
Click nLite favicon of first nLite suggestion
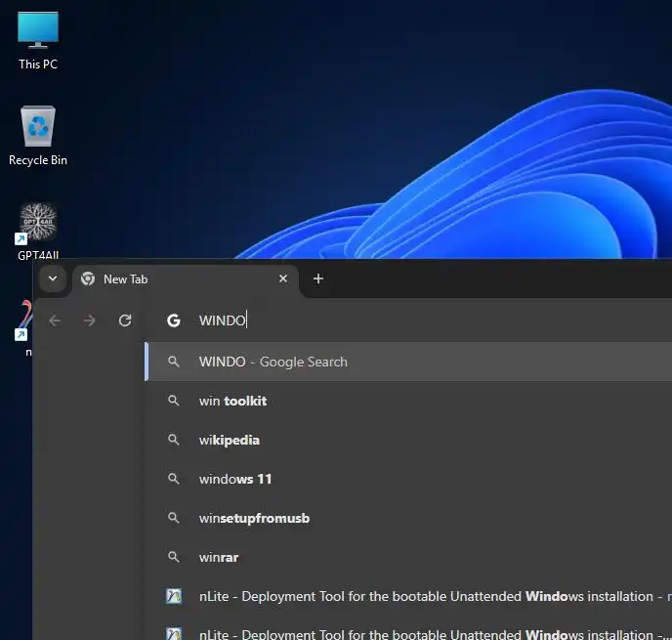tap(174, 596)
